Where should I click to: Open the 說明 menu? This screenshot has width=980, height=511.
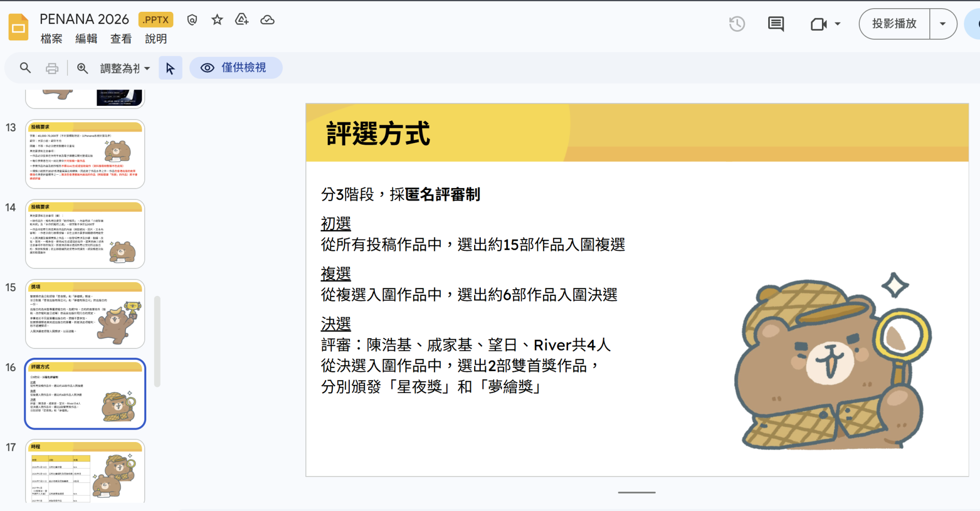pos(155,39)
